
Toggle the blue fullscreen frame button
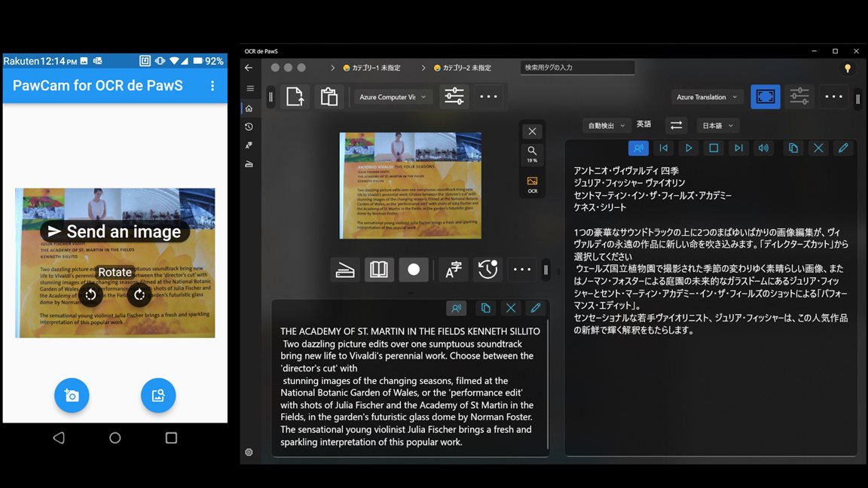click(x=766, y=97)
